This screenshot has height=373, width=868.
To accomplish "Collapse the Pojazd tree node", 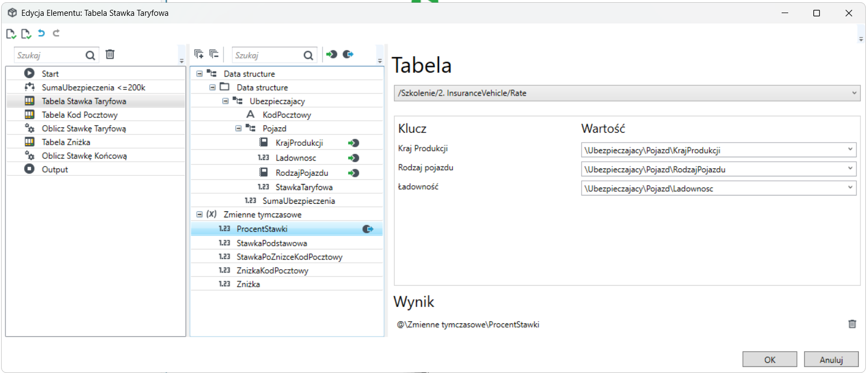I will tap(238, 128).
